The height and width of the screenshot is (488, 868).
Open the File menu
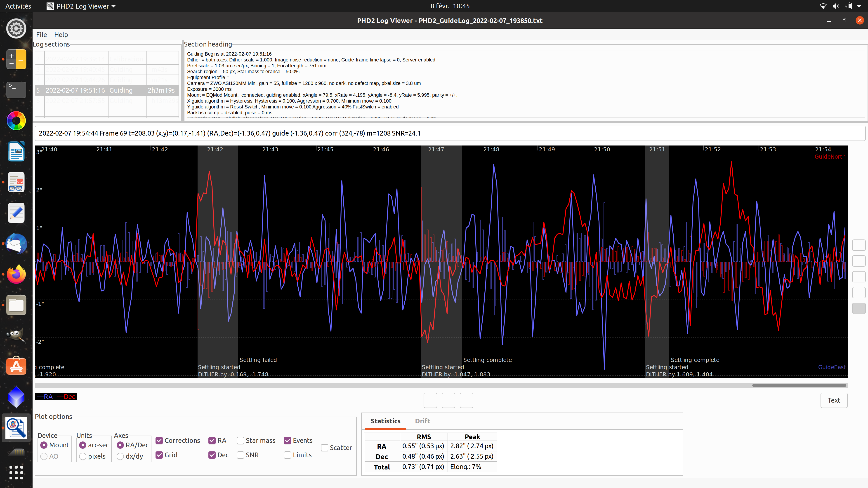coord(41,35)
